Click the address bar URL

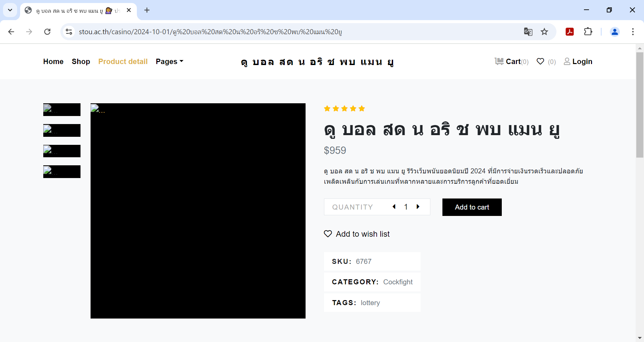click(210, 32)
